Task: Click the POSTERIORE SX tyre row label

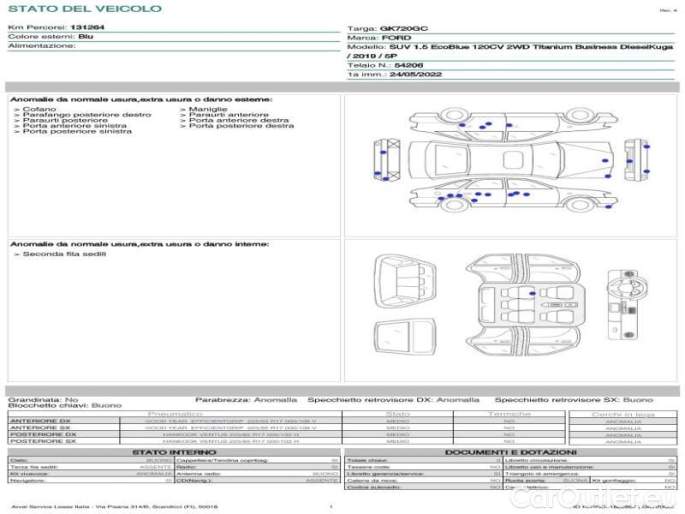Action: pos(43,441)
